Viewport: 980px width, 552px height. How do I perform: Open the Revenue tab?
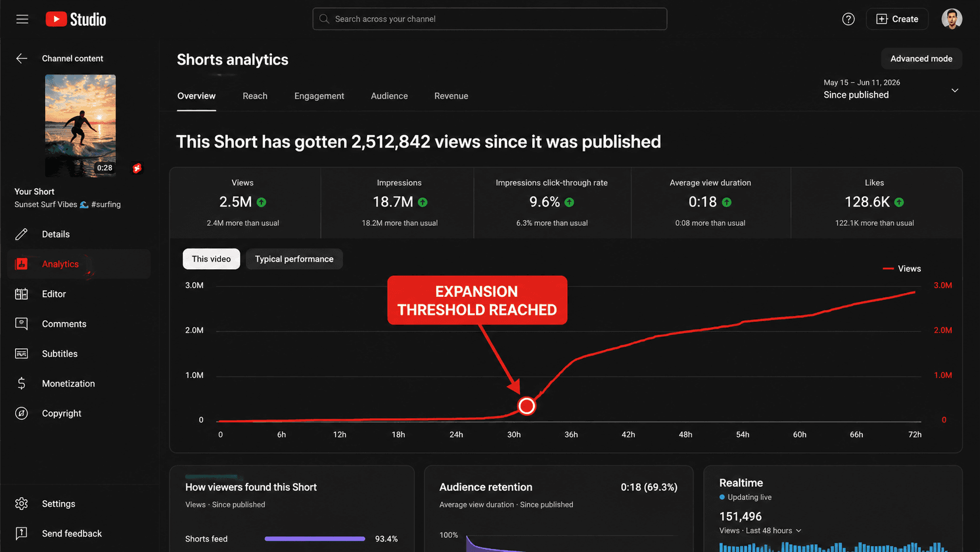click(451, 96)
